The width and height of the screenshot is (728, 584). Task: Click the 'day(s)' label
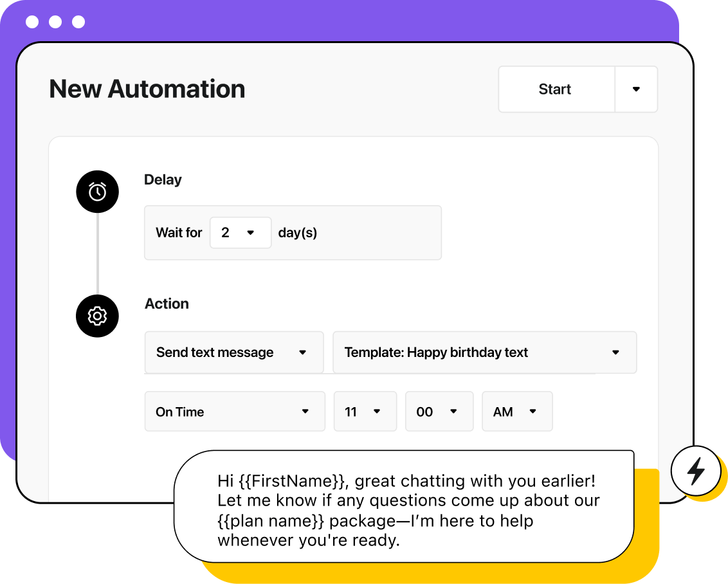click(x=298, y=233)
